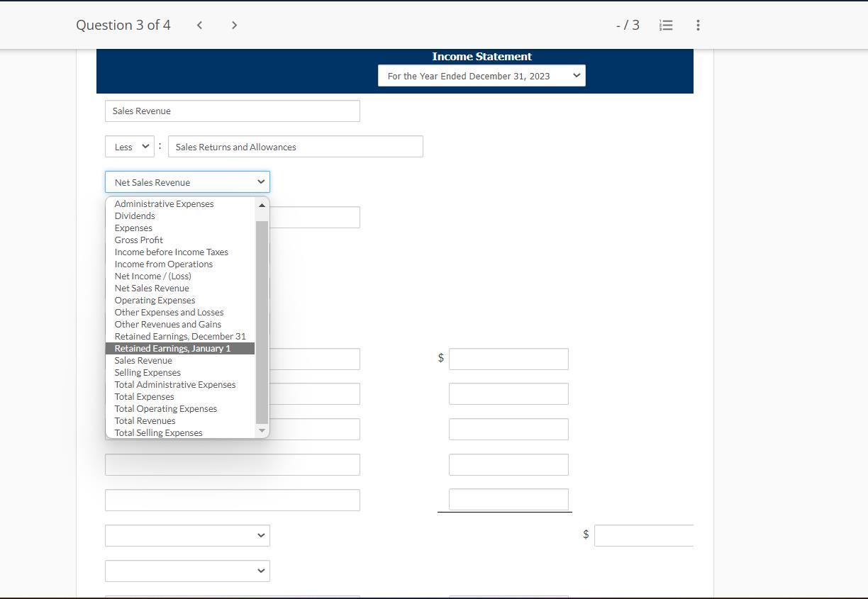868x599 pixels.
Task: Select 'Net Income / (Loss)' option
Action: coord(152,276)
